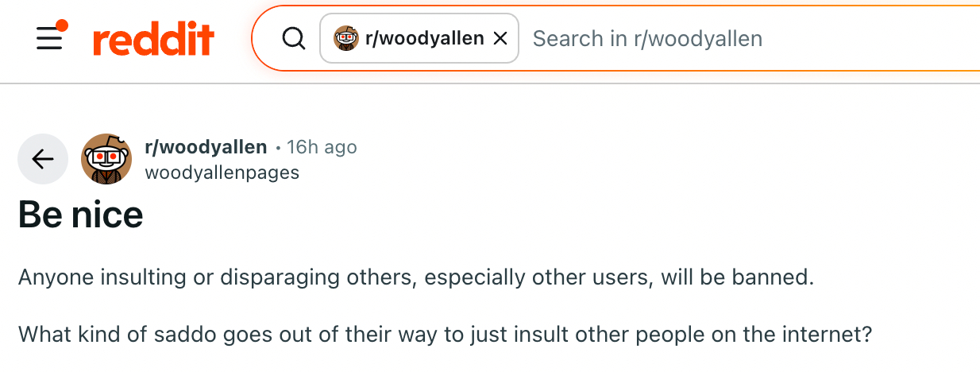Open the hamburger navigation menu
Image resolution: width=980 pixels, height=372 pixels.
point(49,39)
